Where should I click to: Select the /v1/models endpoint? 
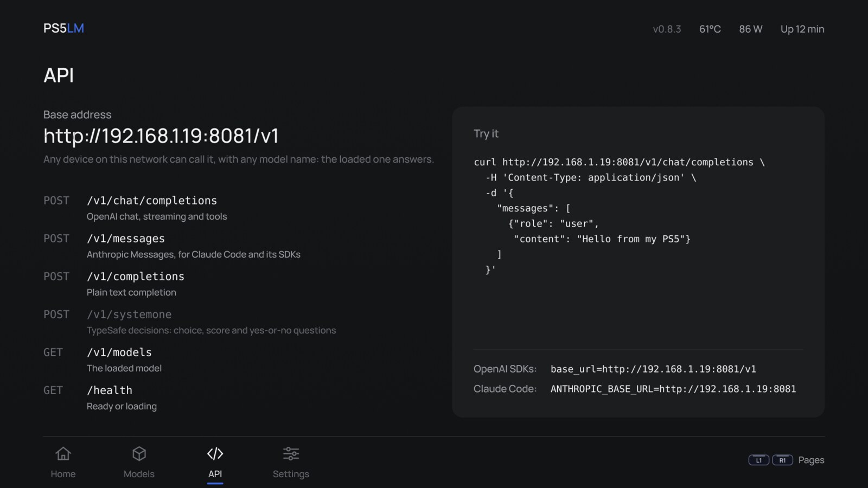pos(119,352)
